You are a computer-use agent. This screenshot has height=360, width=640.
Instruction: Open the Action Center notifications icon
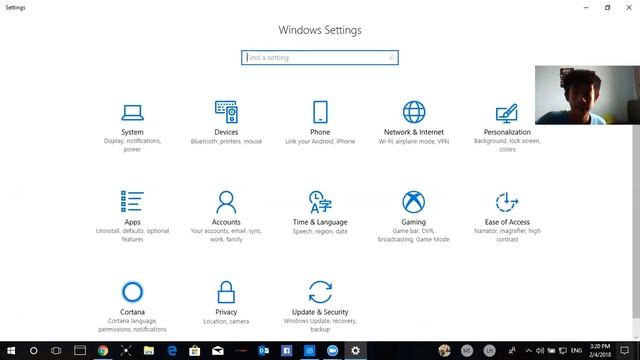tap(624, 351)
